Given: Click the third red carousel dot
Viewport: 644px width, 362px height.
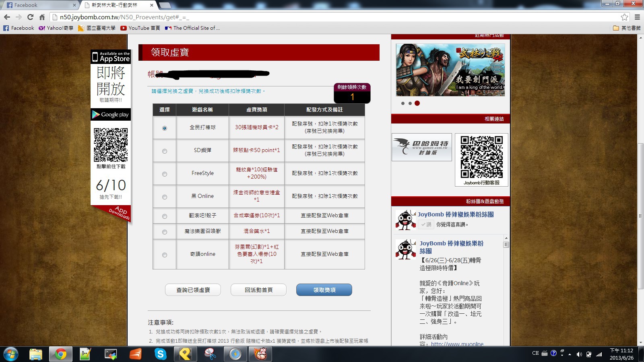Looking at the screenshot, I should (x=417, y=103).
